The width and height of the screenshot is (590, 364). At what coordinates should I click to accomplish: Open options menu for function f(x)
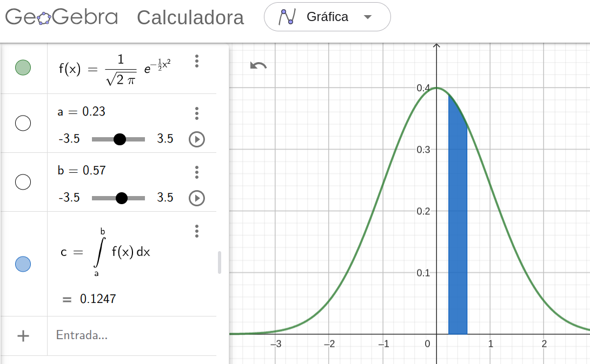pyautogui.click(x=197, y=61)
